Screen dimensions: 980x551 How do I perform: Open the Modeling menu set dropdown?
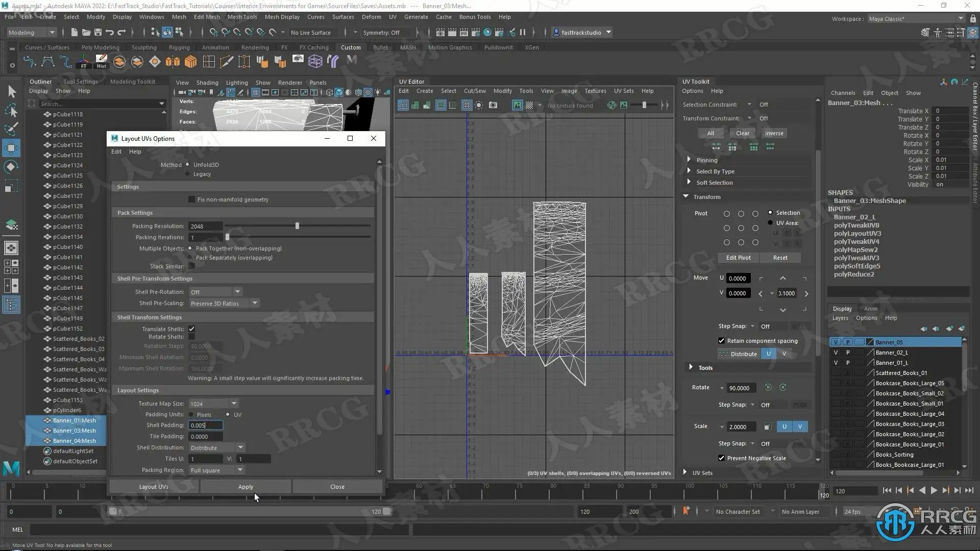[32, 33]
